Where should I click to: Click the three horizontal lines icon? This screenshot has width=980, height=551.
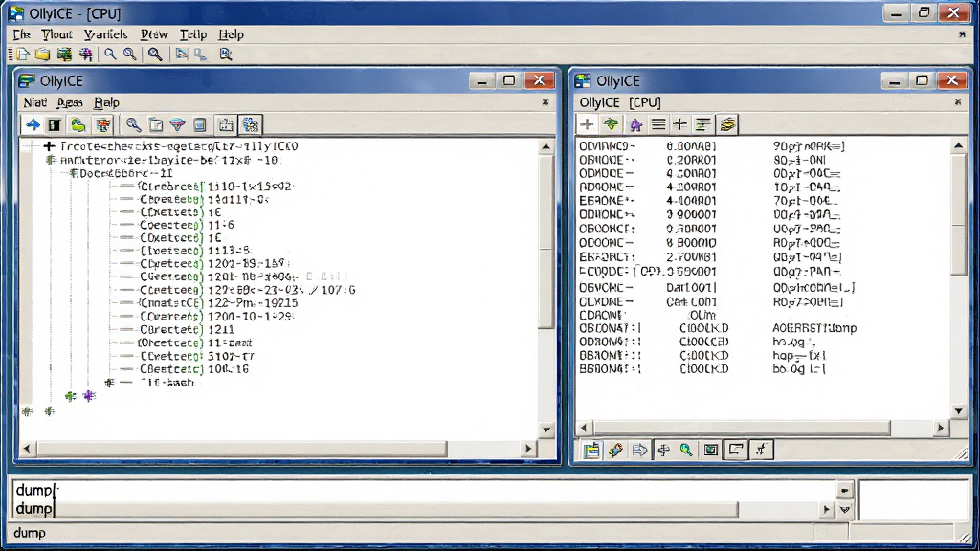click(658, 124)
